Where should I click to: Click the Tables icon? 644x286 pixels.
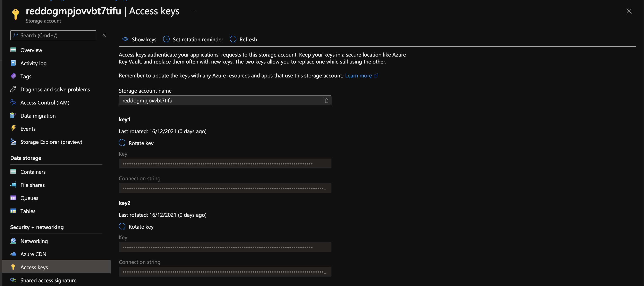pyautogui.click(x=13, y=211)
